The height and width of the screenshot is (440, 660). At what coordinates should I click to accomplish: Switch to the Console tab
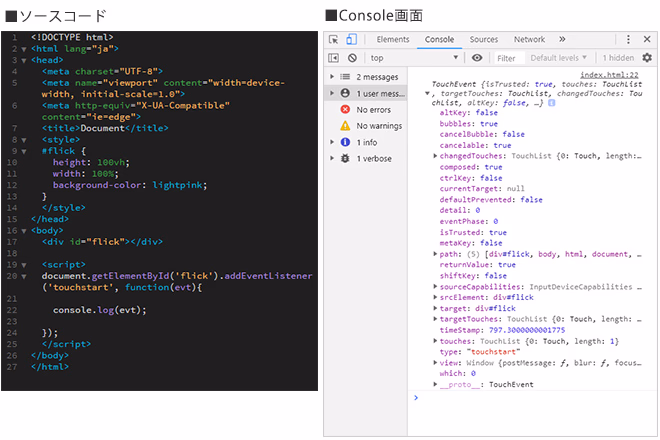tap(439, 40)
